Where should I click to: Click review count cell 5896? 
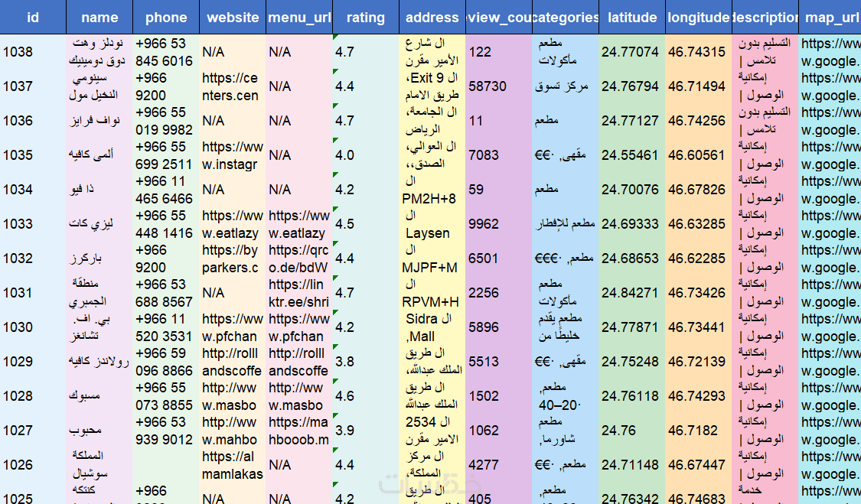click(x=498, y=327)
